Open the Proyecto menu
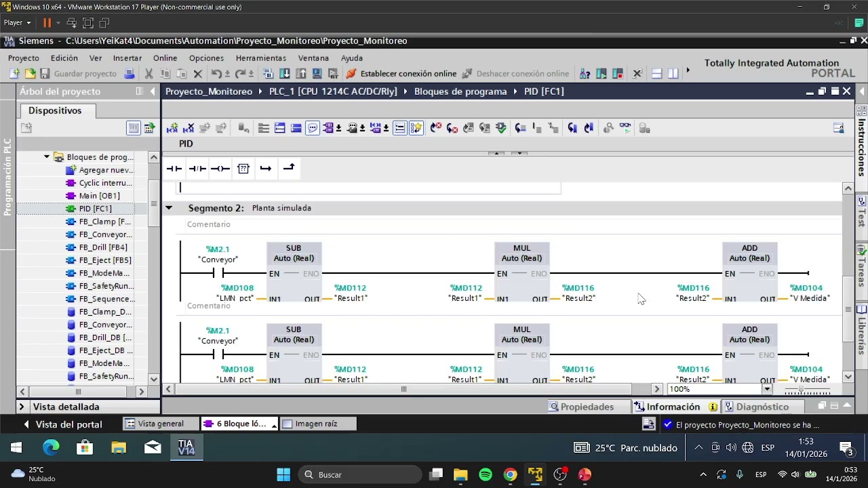The width and height of the screenshot is (868, 488). tap(24, 58)
